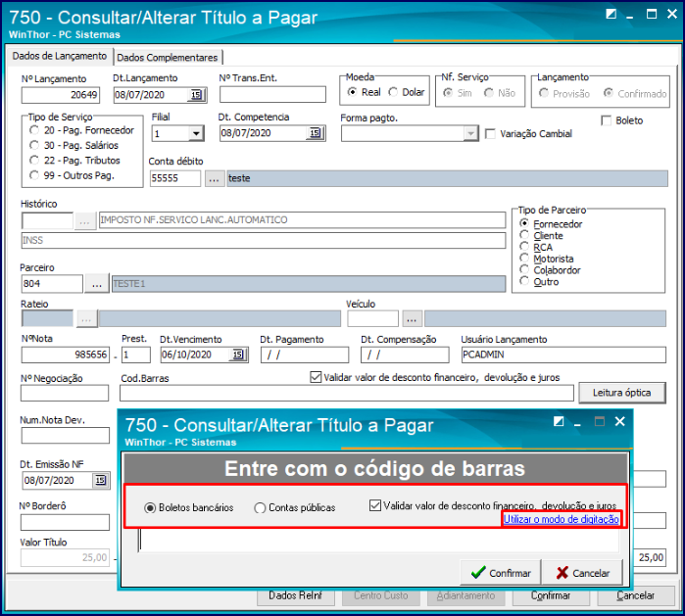Image resolution: width=685 pixels, height=616 pixels.
Task: Open Histórico lookup ellipsis button
Action: click(84, 221)
